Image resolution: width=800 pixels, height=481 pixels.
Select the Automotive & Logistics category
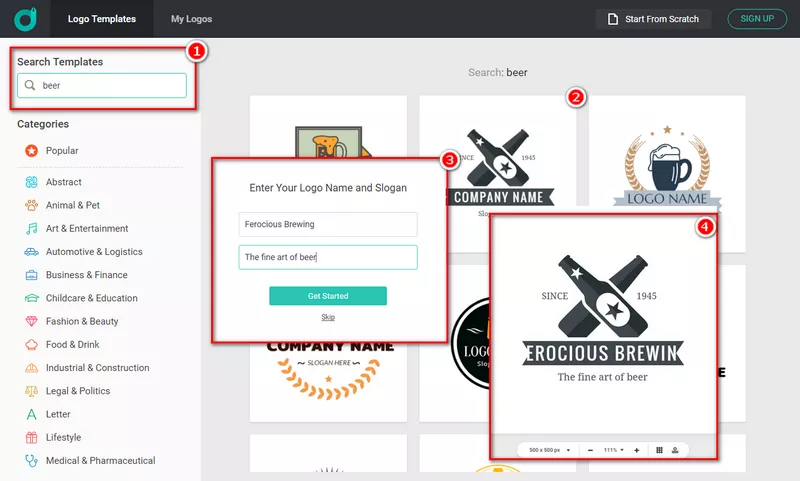tap(93, 252)
